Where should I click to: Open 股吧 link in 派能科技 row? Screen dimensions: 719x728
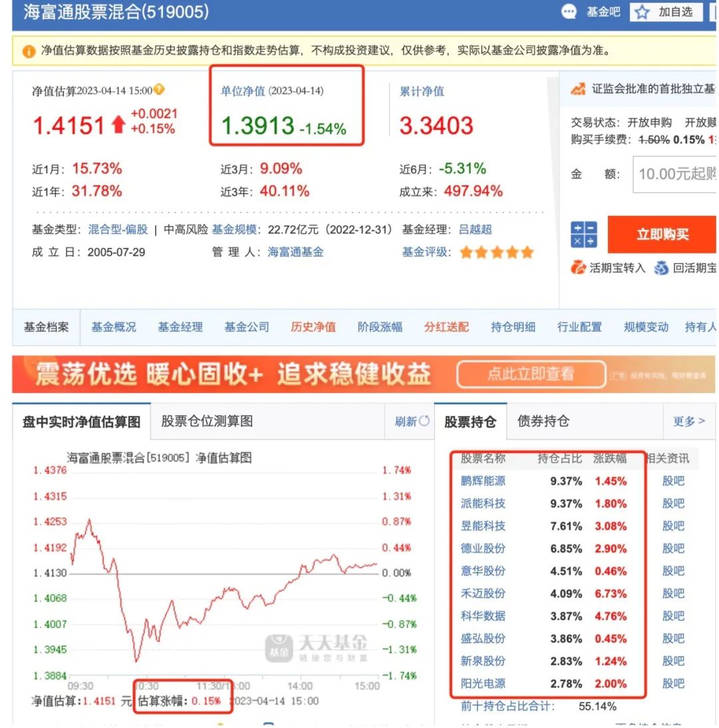click(673, 504)
